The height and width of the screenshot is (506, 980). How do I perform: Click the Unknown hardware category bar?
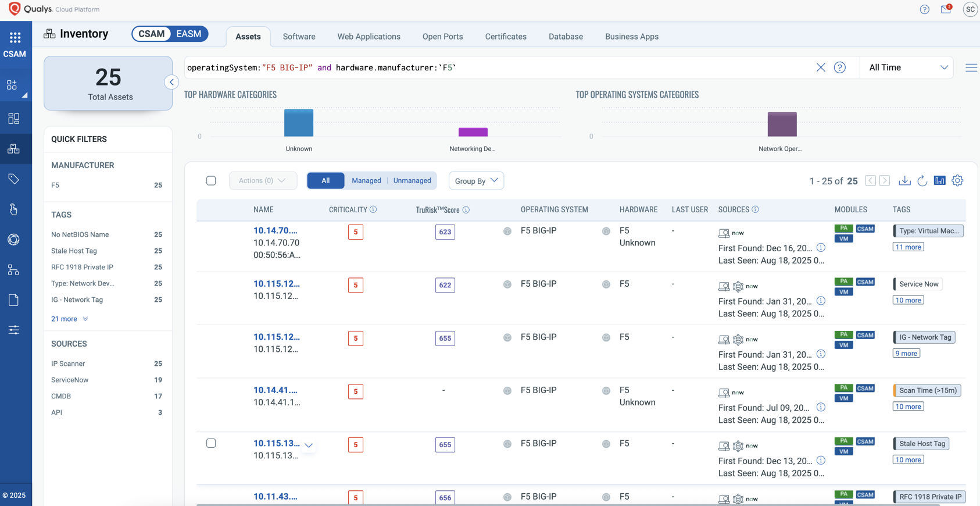[x=299, y=123]
